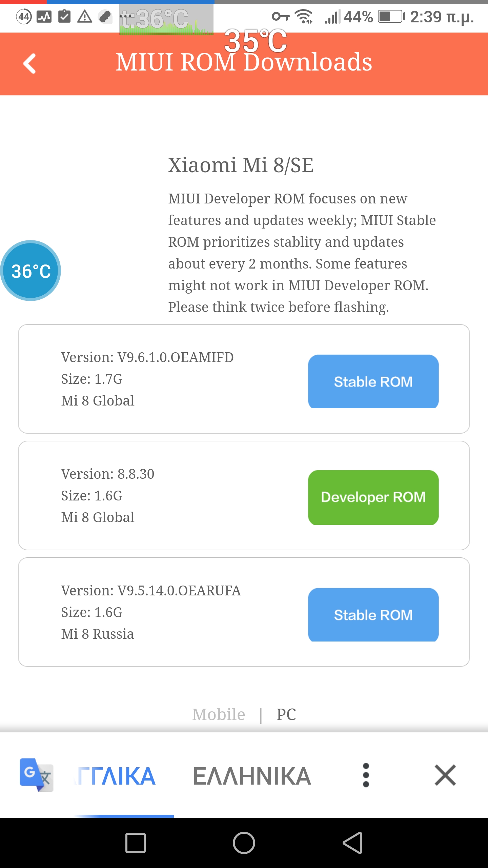
Task: Open the Google Translate icon in the bar
Action: [x=36, y=775]
